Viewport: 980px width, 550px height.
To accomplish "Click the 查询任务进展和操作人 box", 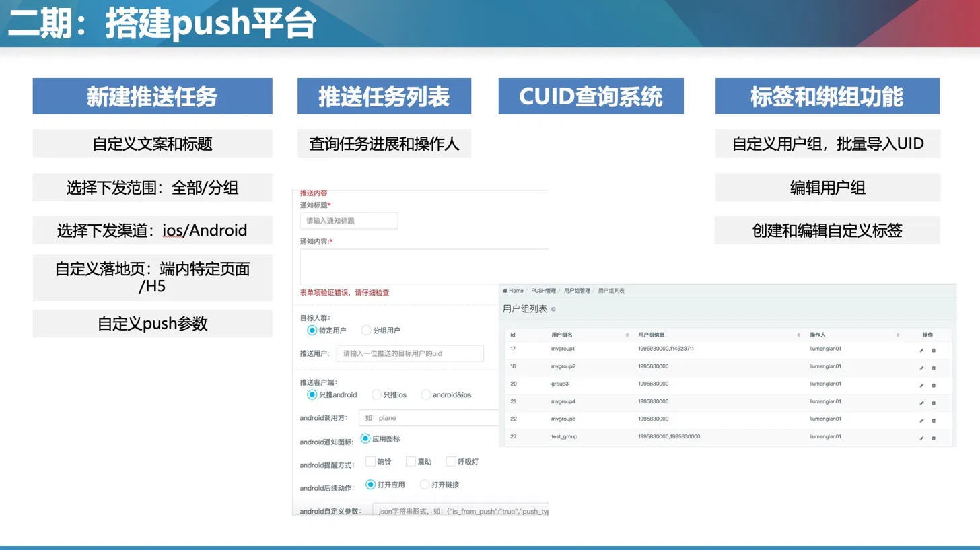I will [384, 143].
